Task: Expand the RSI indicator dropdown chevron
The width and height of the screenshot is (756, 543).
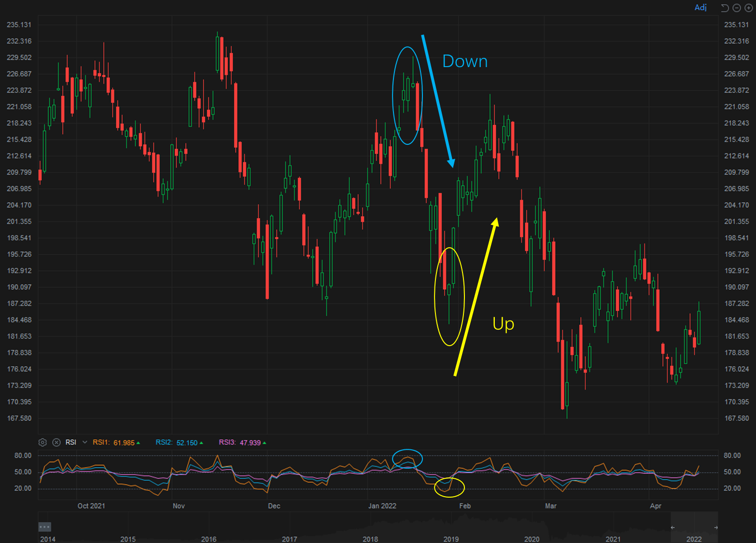Action: 85,442
